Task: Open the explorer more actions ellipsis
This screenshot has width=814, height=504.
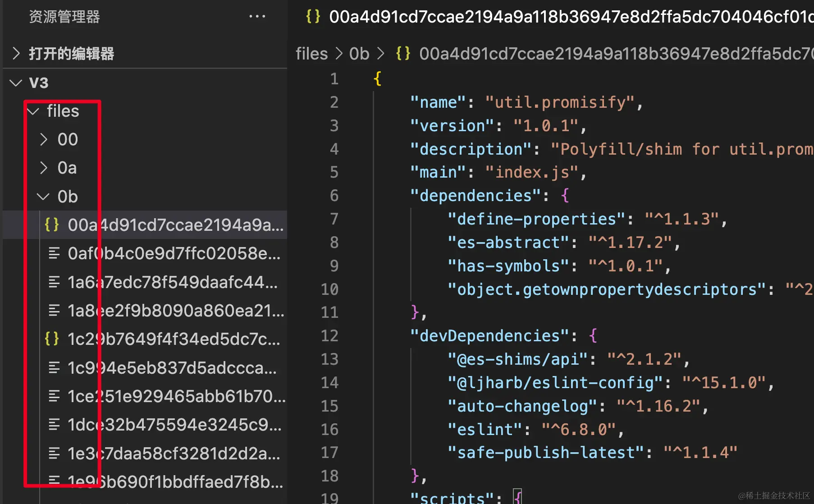Action: pyautogui.click(x=257, y=17)
